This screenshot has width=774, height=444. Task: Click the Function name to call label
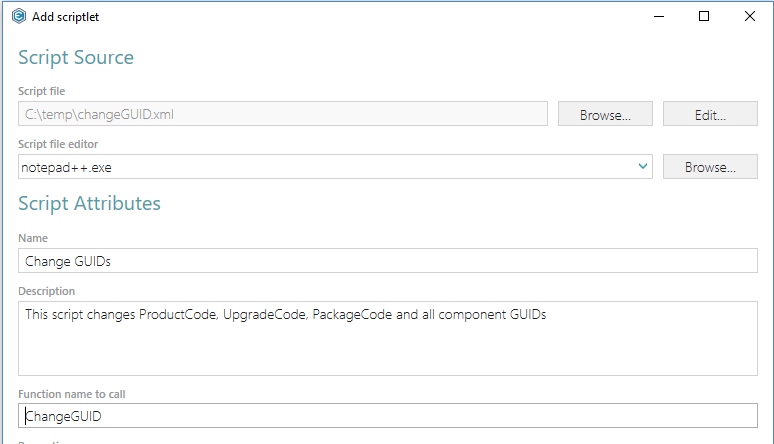pyautogui.click(x=72, y=394)
